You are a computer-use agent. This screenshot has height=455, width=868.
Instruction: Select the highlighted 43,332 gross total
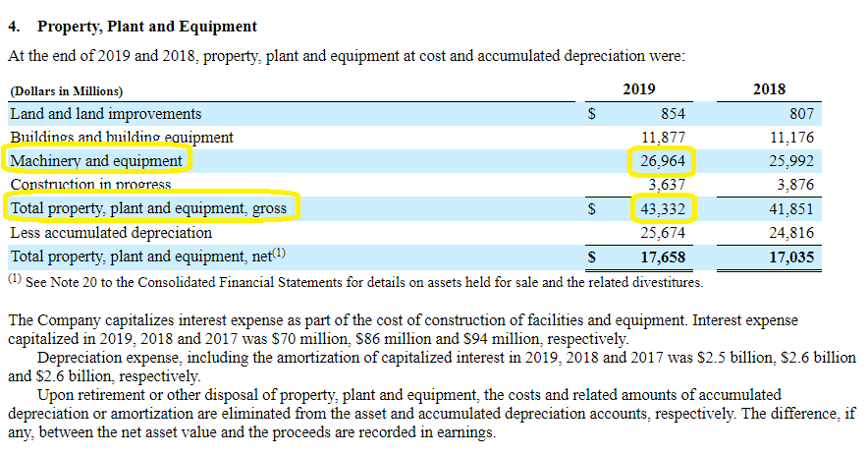coord(663,208)
